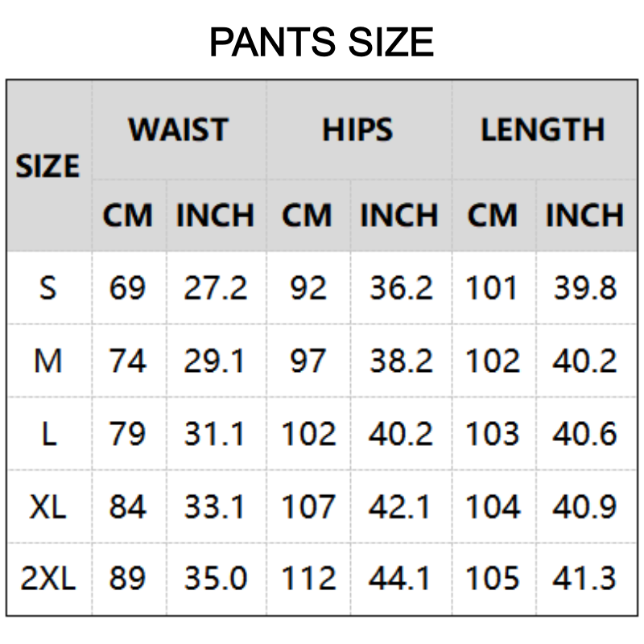Select the HIPS column header
Screen dimensions: 644x644
[357, 130]
